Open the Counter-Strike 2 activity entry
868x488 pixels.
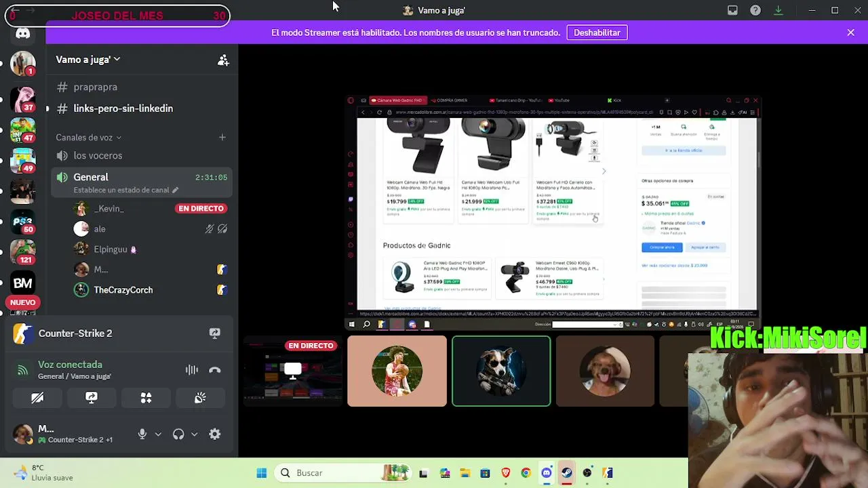(75, 333)
